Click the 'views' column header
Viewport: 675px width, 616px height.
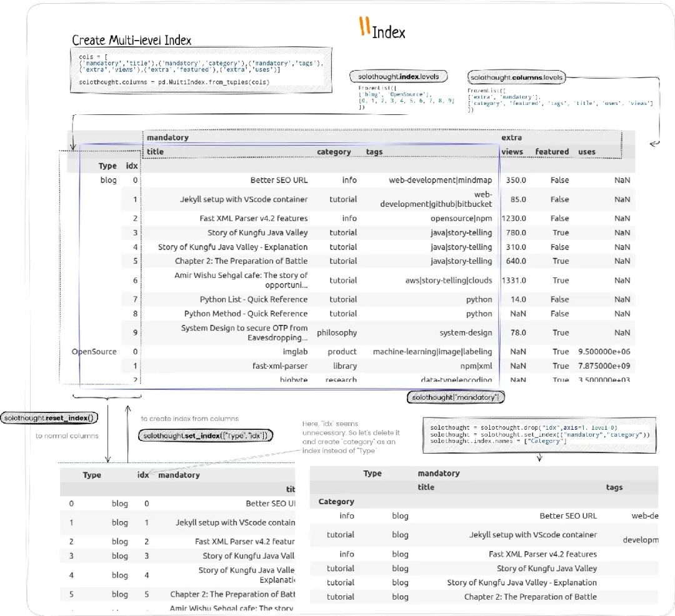512,151
